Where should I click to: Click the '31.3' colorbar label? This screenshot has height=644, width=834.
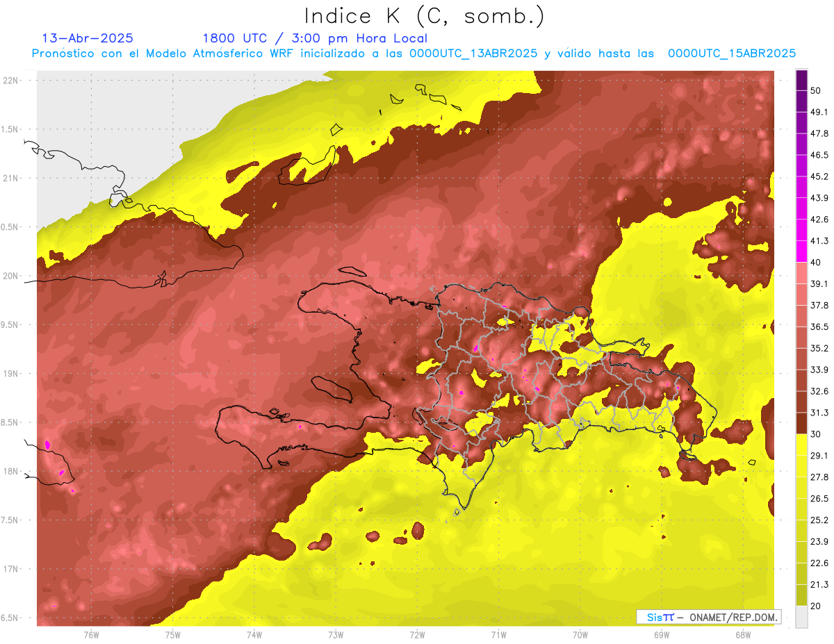(x=819, y=413)
